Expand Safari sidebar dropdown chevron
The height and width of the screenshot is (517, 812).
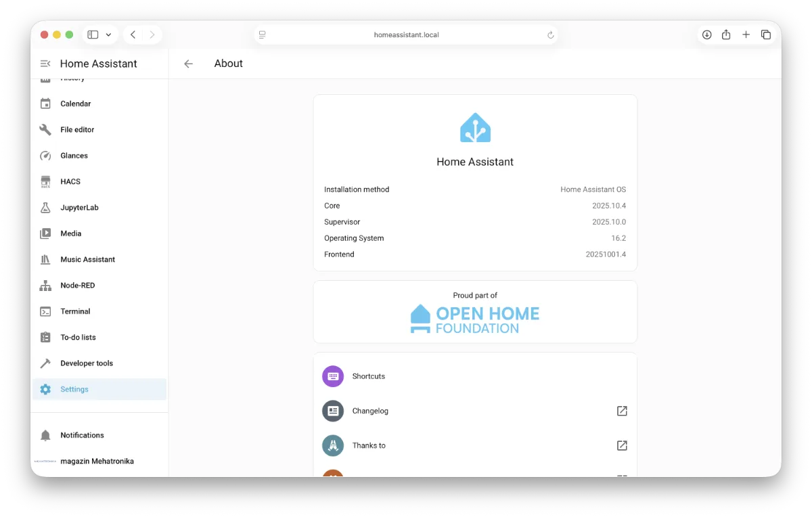[108, 35]
